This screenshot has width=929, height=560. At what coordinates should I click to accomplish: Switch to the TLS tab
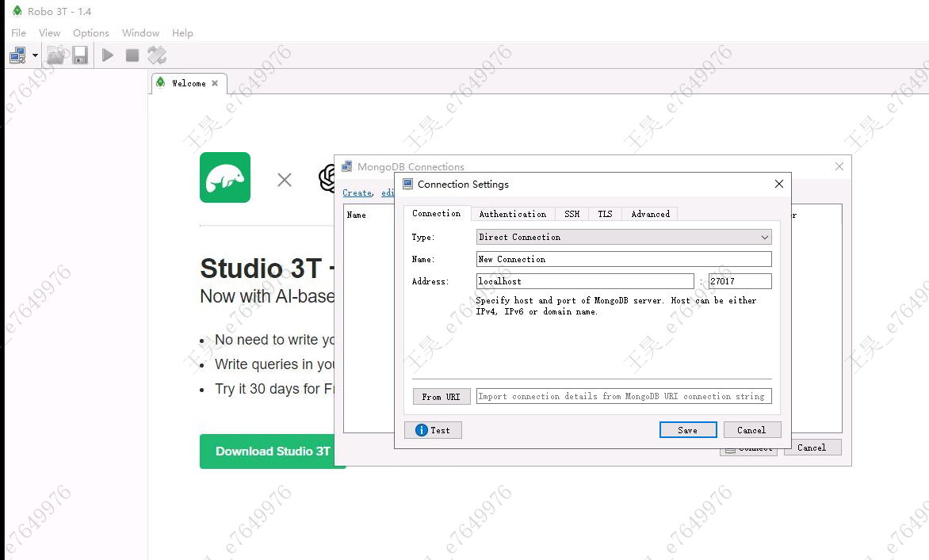[606, 215]
